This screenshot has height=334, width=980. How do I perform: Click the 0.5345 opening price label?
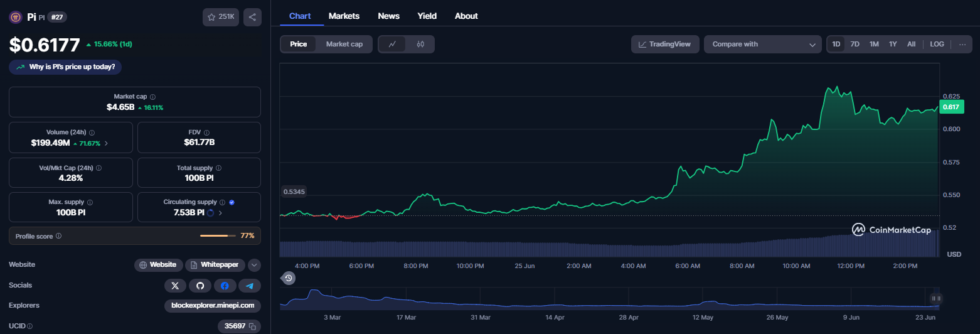(294, 191)
